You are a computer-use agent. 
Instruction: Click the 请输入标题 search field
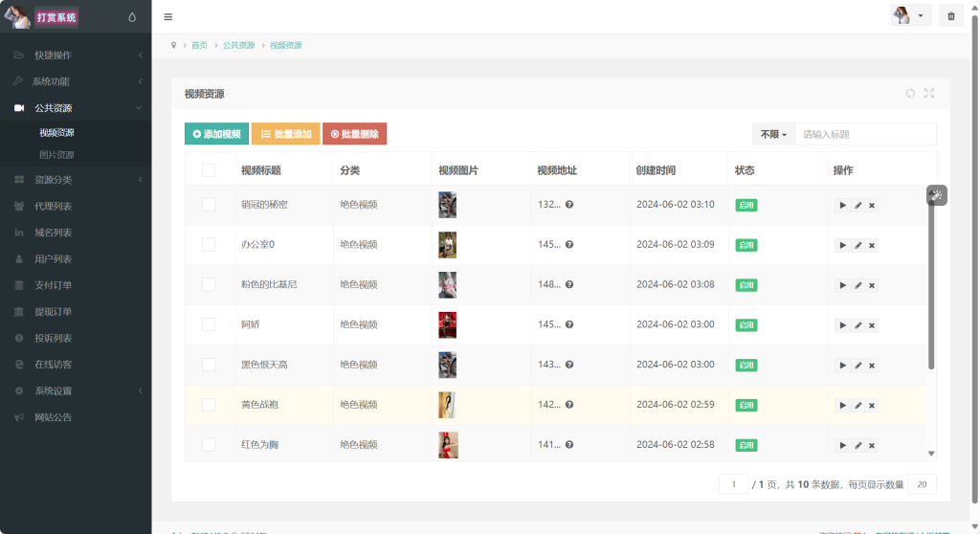tap(865, 134)
